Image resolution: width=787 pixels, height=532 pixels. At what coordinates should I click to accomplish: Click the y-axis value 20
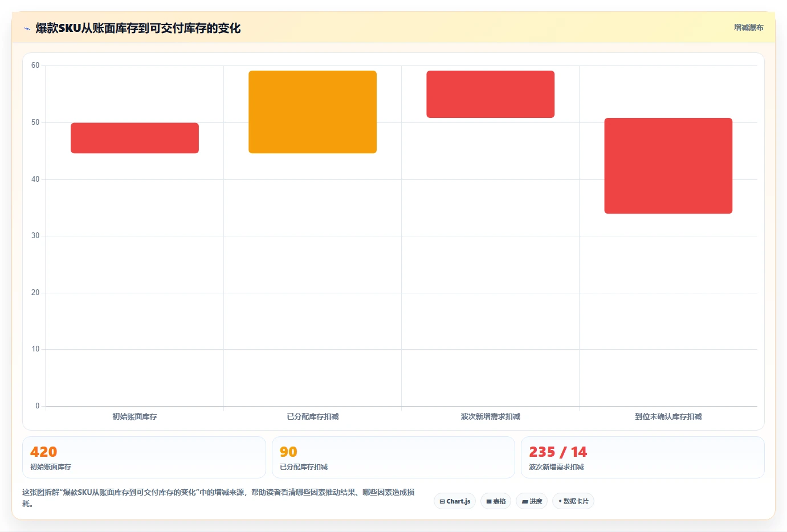(x=35, y=293)
